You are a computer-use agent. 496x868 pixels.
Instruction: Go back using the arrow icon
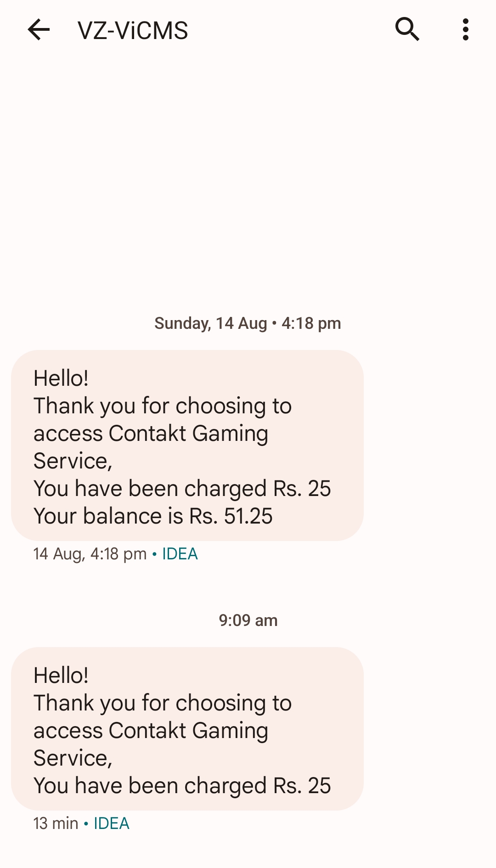(39, 30)
